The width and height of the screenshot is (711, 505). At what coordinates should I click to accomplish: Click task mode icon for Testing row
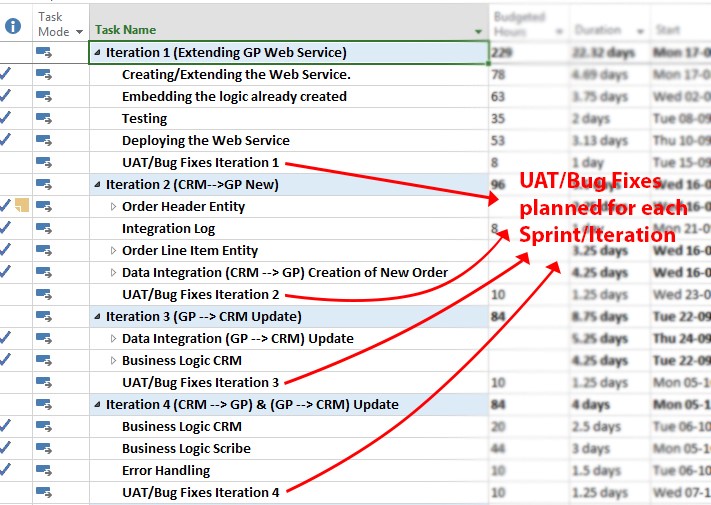(x=45, y=119)
